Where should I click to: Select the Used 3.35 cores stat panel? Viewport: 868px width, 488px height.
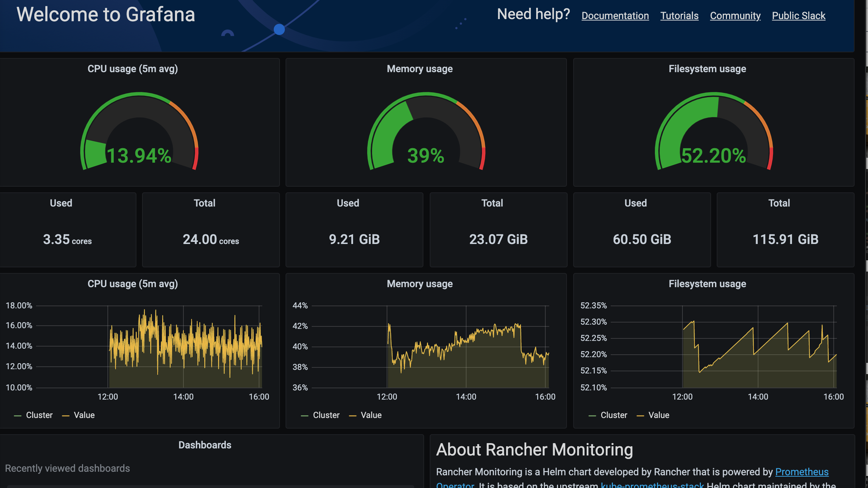click(x=68, y=230)
